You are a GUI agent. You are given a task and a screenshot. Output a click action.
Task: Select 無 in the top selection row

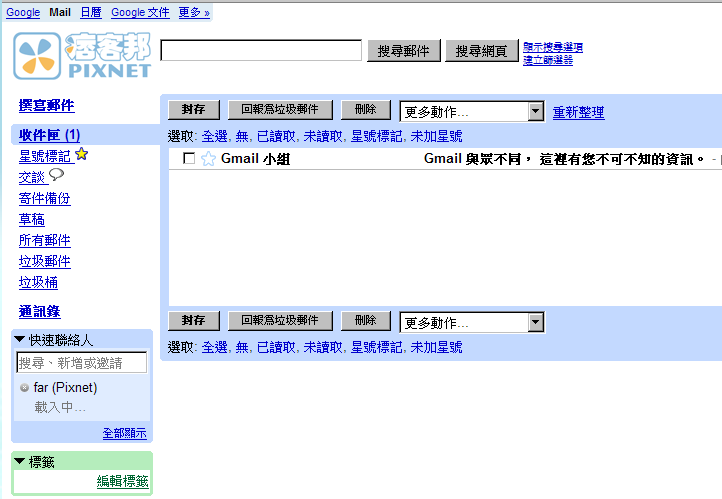[242, 136]
